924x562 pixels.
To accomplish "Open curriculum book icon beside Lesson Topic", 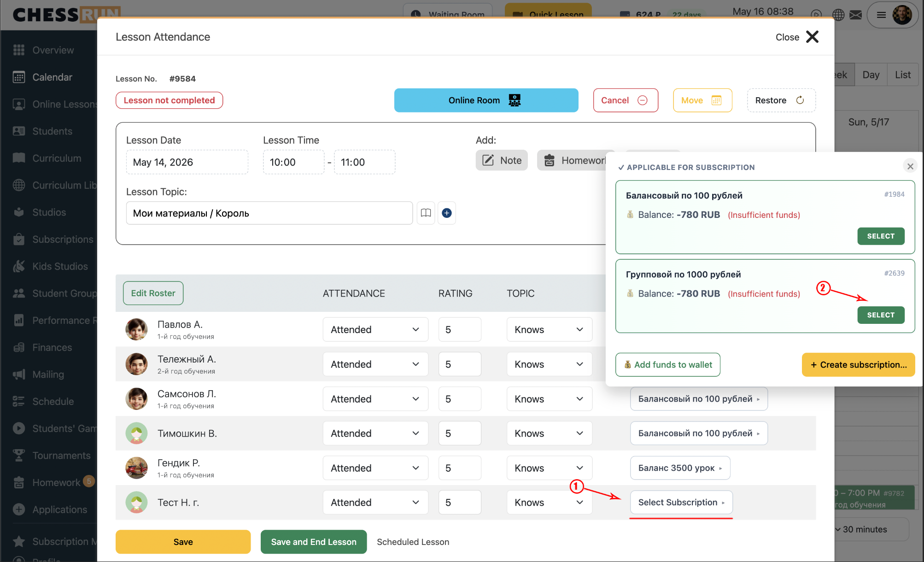I will (x=426, y=213).
